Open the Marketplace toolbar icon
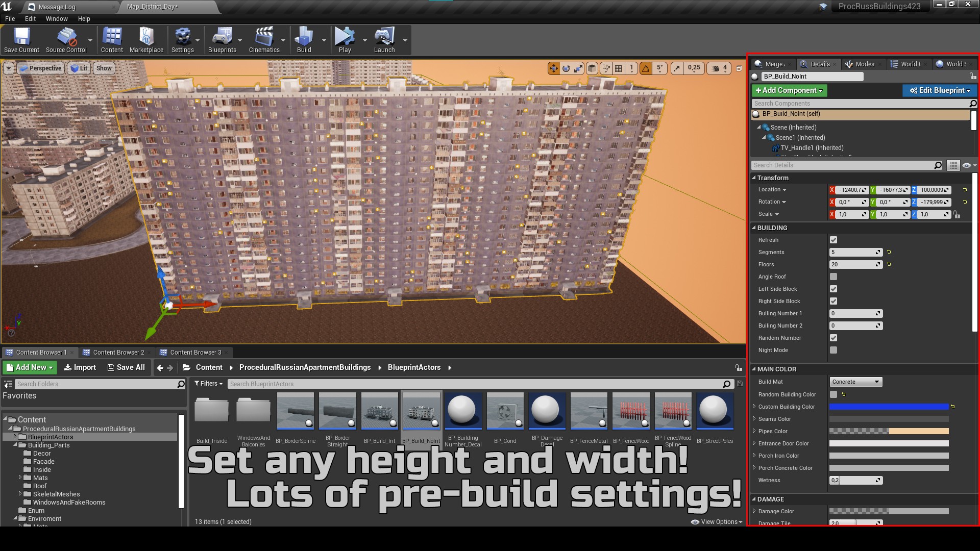Screen dimensions: 980x551 146,37
